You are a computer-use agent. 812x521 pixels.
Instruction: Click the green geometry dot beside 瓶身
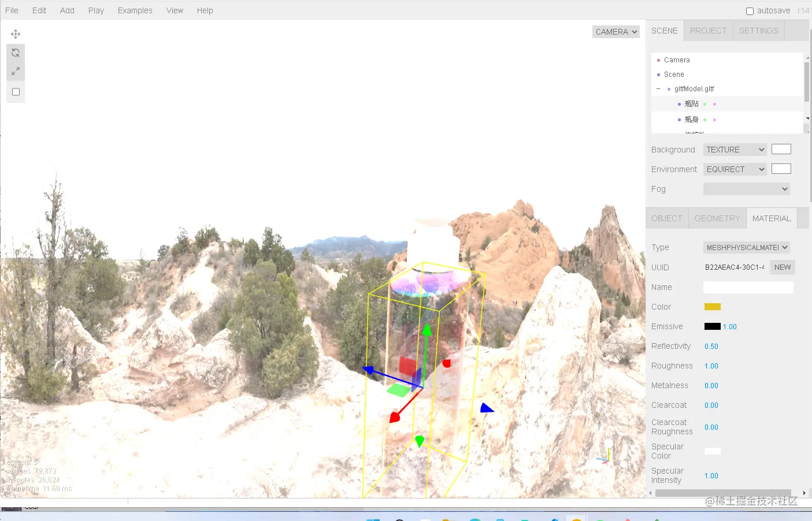(705, 120)
